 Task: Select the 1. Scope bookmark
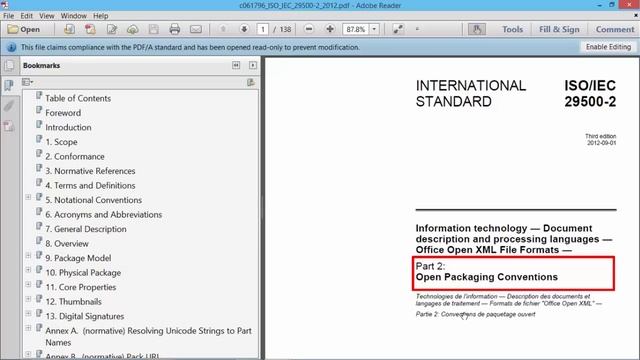click(x=61, y=142)
